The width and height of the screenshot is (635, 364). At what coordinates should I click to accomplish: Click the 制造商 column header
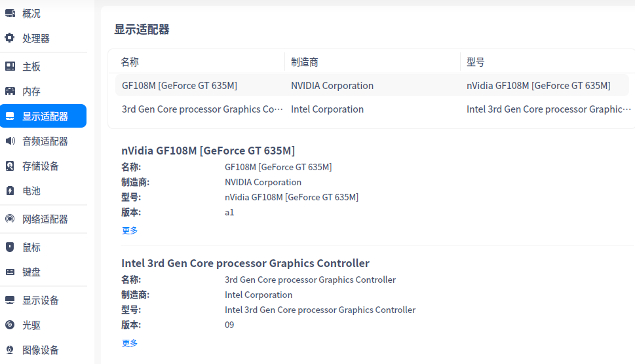point(305,62)
